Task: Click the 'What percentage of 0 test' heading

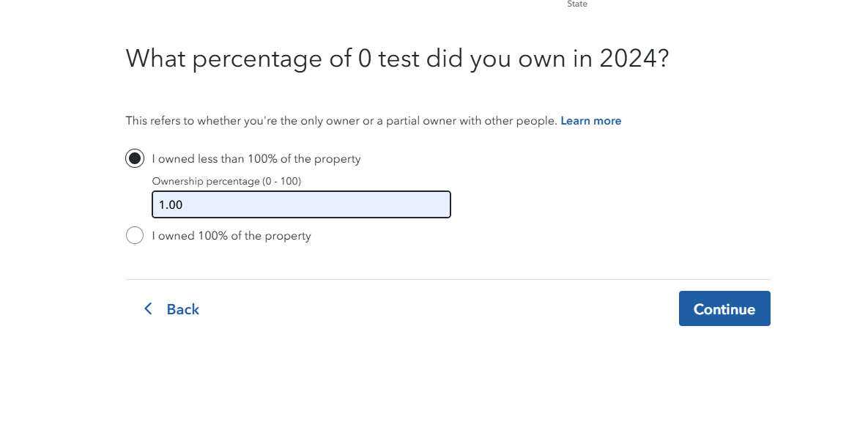Action: tap(272, 58)
